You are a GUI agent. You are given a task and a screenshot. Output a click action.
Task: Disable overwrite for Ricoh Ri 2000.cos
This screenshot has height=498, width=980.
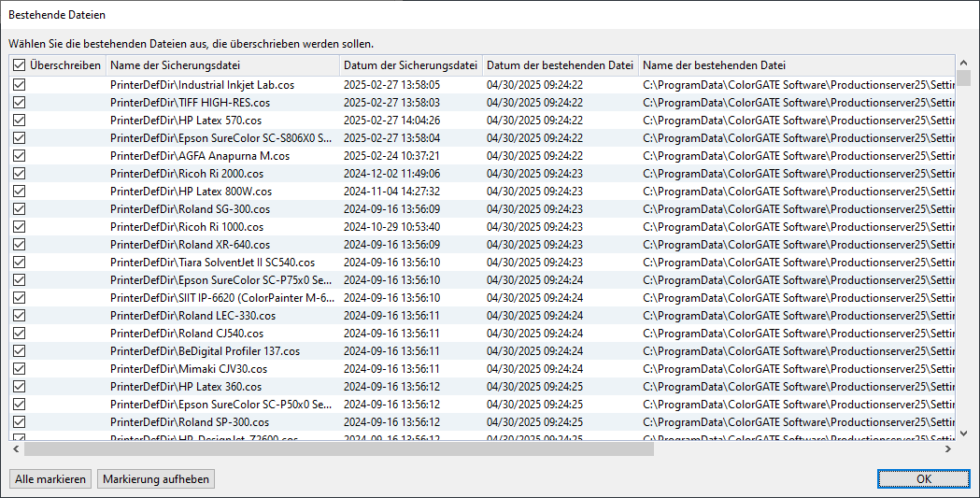click(x=19, y=174)
